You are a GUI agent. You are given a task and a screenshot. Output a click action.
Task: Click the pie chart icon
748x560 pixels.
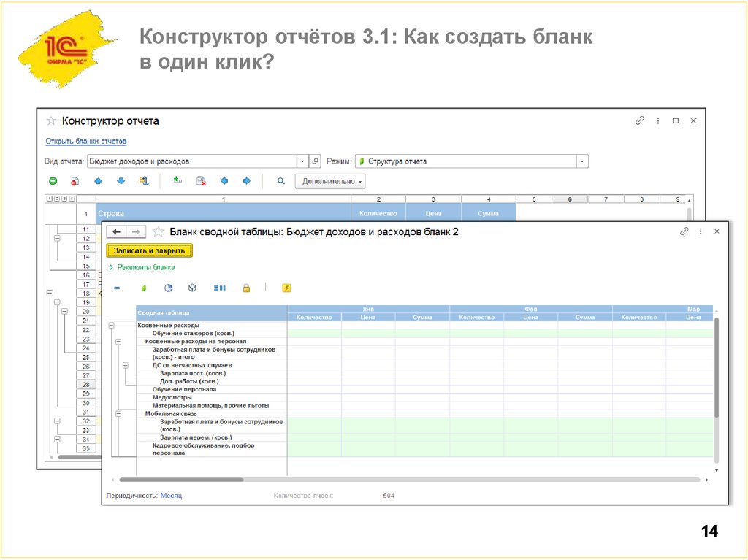pos(168,288)
